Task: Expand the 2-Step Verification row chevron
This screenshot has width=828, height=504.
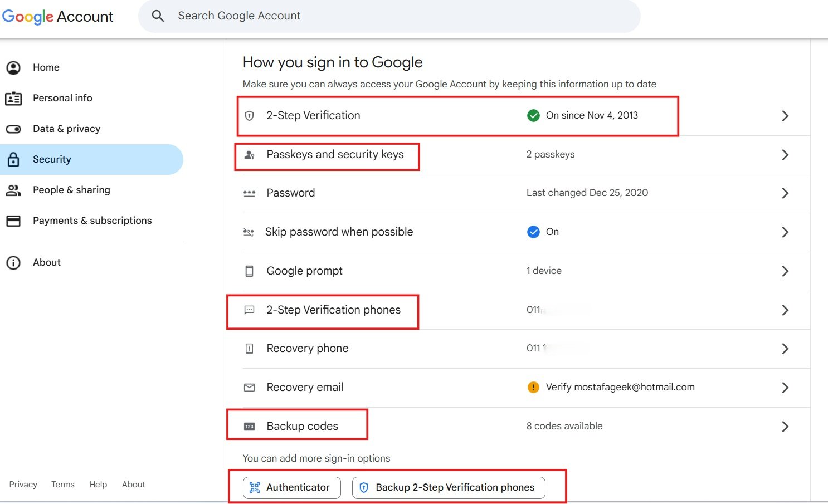Action: point(785,116)
